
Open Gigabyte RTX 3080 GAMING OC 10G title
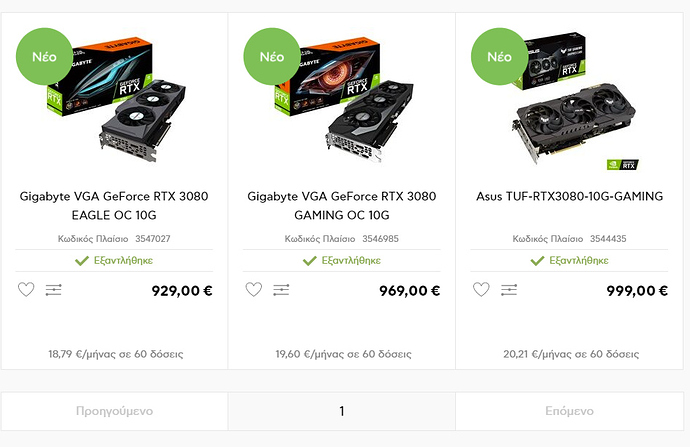pos(342,205)
